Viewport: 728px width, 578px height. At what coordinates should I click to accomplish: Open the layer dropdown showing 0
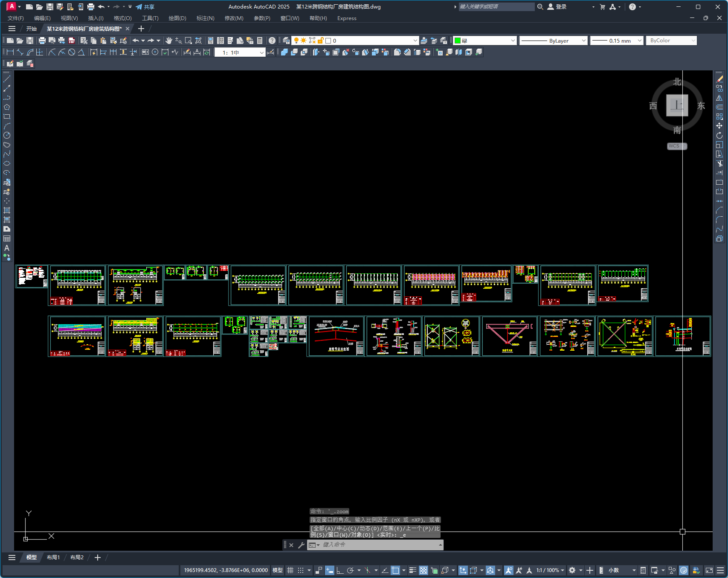point(355,41)
